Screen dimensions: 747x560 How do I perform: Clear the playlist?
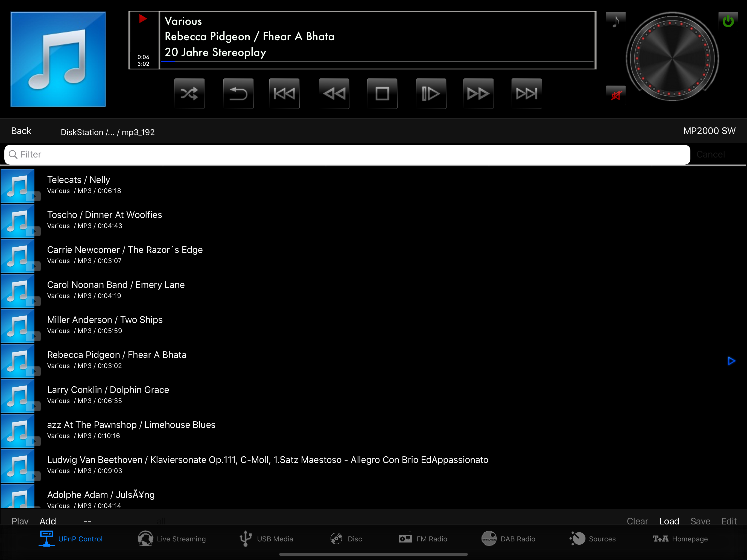pyautogui.click(x=637, y=521)
